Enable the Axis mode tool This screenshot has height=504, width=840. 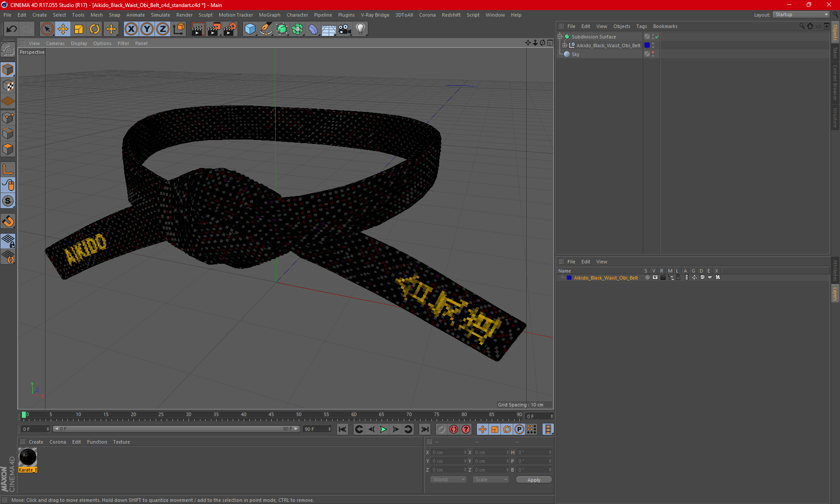tap(8, 169)
